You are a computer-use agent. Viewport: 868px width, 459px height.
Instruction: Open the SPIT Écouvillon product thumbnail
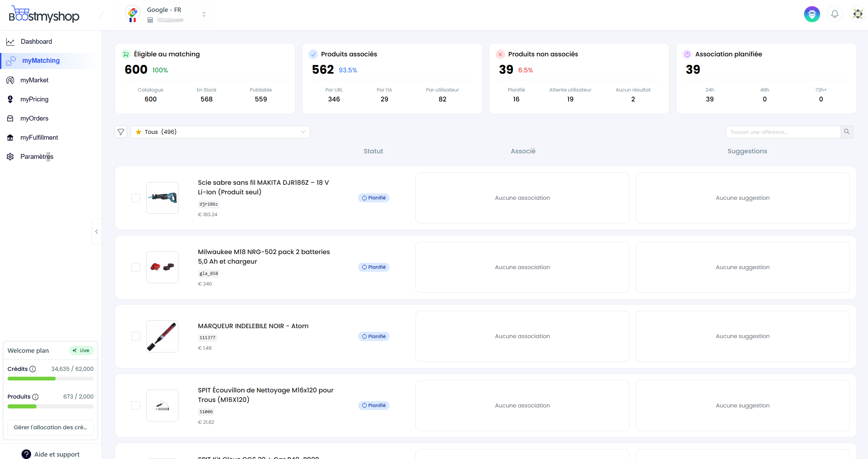point(162,405)
